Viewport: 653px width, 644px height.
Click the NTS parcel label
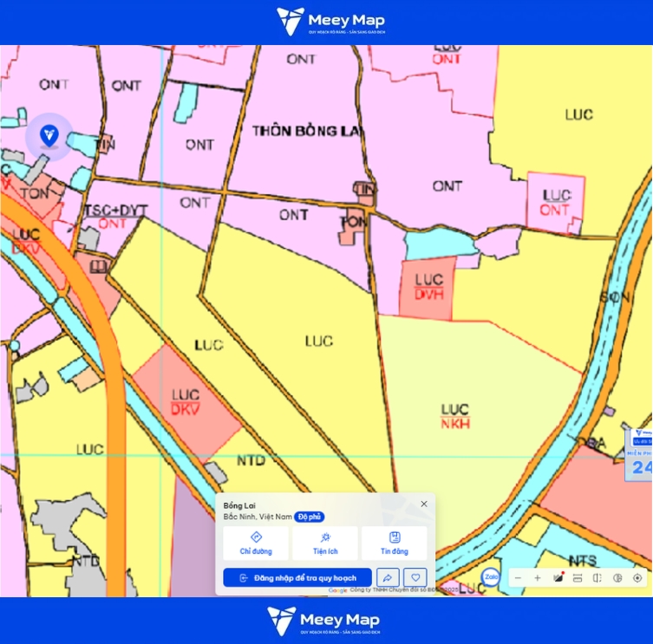coord(583,560)
